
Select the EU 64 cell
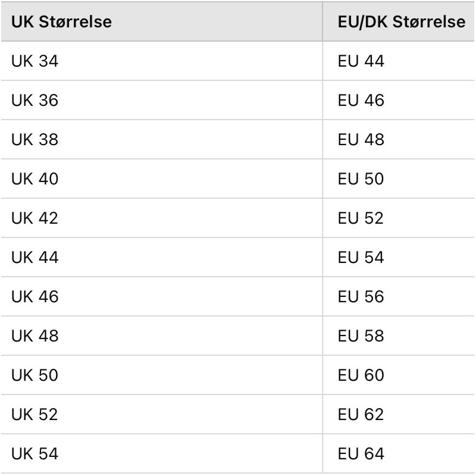[399, 453]
